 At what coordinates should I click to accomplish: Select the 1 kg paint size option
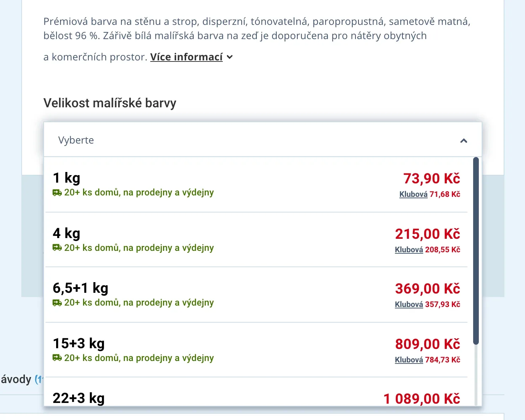point(256,185)
